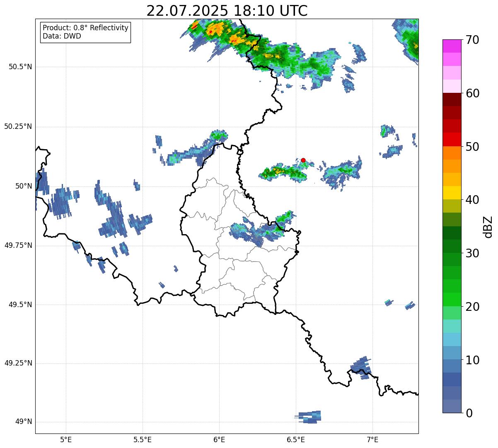Click the latitude label 49.25°N
The width and height of the screenshot is (498, 448).
[18, 363]
